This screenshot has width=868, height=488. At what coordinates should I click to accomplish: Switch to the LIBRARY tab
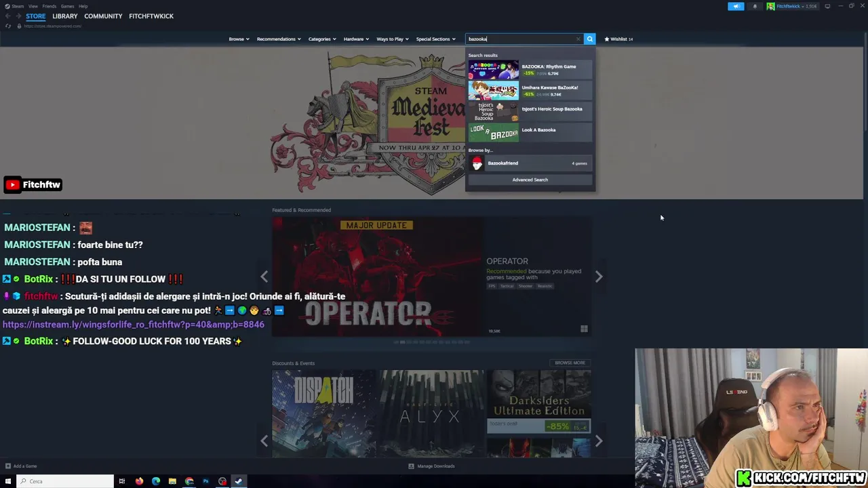pyautogui.click(x=65, y=16)
